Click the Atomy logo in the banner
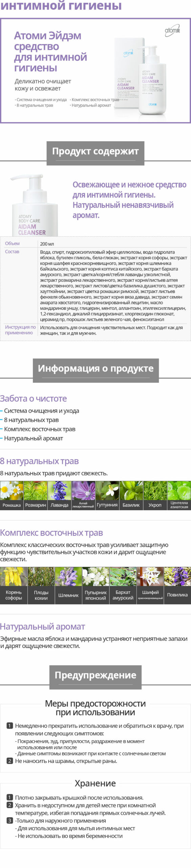Viewport: 191px width, 868px height. click(172, 31)
